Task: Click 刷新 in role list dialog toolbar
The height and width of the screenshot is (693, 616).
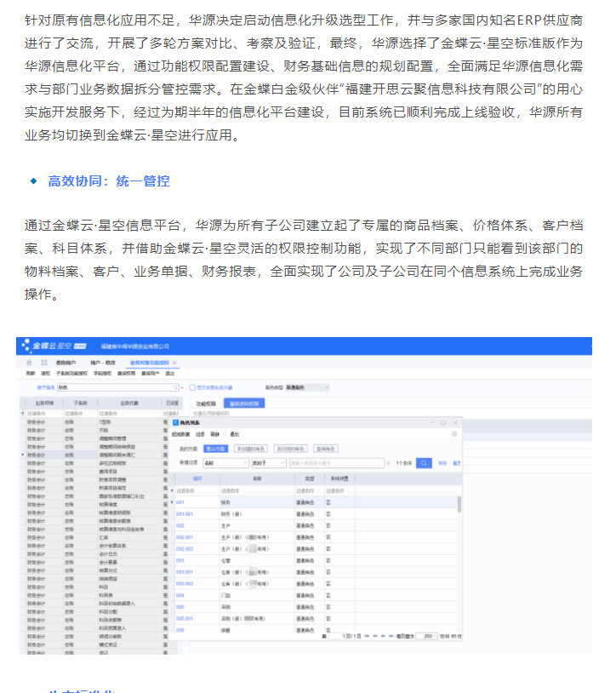Action: (x=214, y=434)
